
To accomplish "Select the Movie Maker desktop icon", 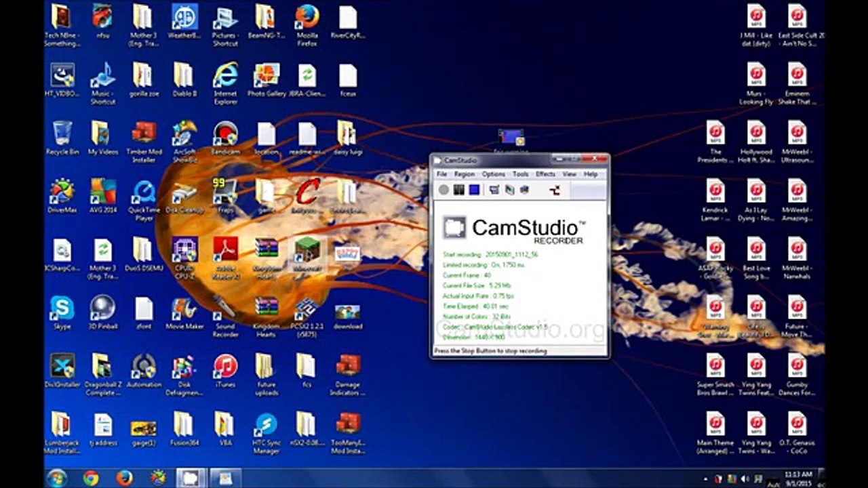I will tap(184, 313).
